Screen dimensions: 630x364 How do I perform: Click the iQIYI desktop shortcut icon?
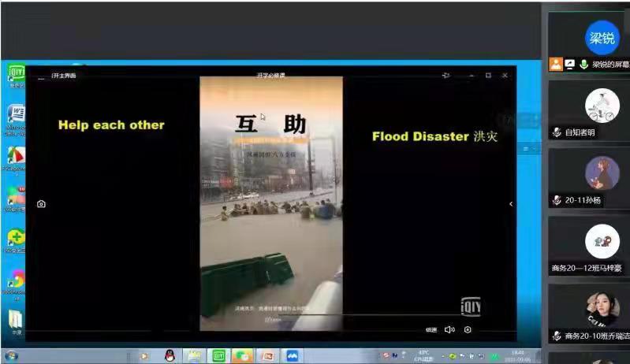tap(16, 74)
